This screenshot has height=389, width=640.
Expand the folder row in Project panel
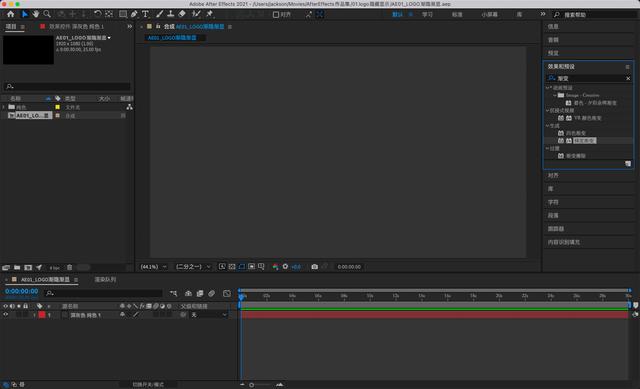click(x=4, y=107)
